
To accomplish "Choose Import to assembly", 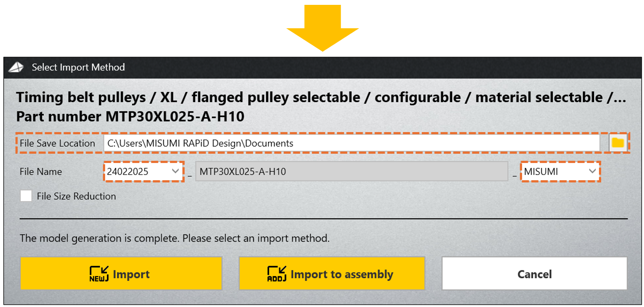I will 332,274.
